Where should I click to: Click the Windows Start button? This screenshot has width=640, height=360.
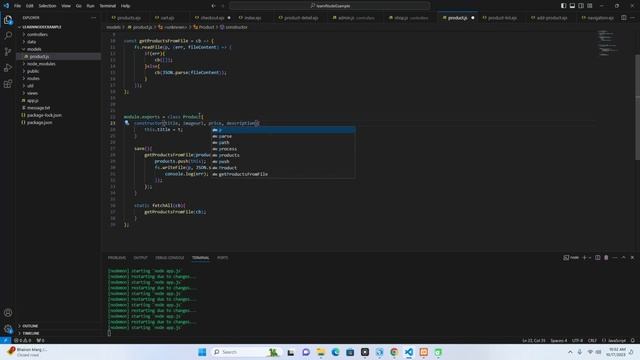(x=202, y=352)
